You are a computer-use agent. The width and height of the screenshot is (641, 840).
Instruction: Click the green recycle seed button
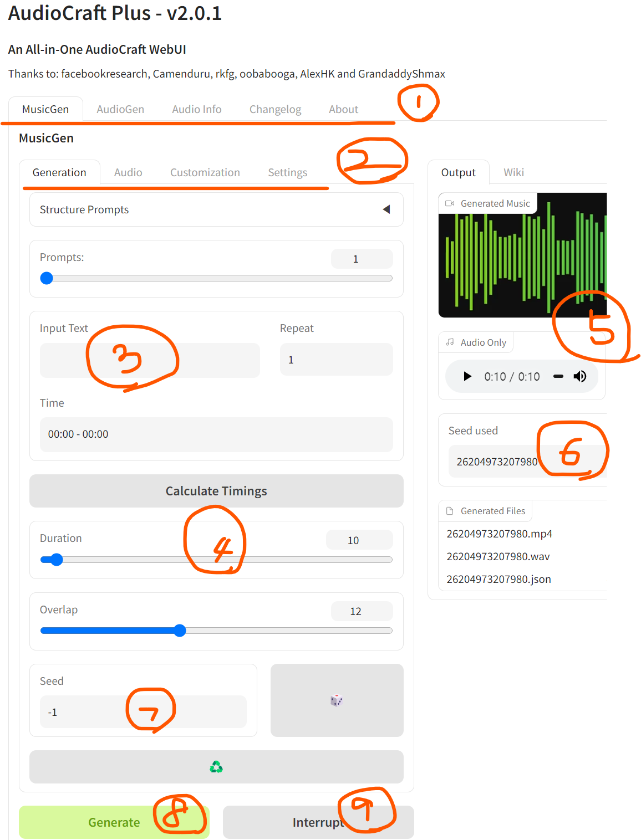click(216, 767)
